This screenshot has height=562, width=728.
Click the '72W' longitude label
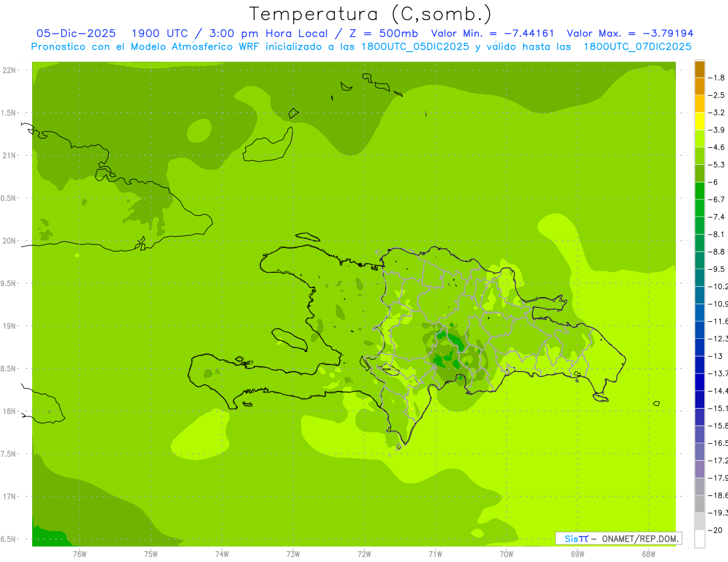click(x=364, y=554)
